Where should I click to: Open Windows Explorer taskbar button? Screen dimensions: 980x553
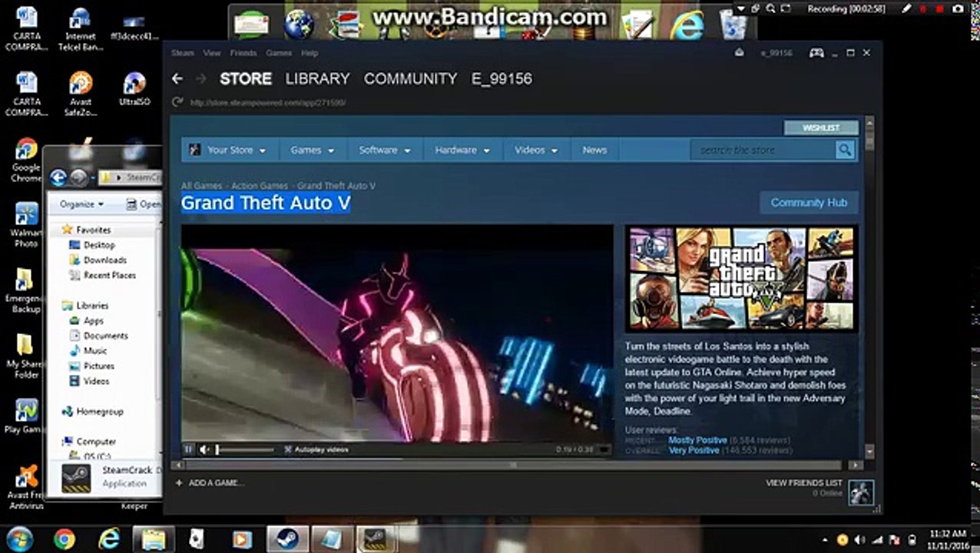click(x=154, y=539)
